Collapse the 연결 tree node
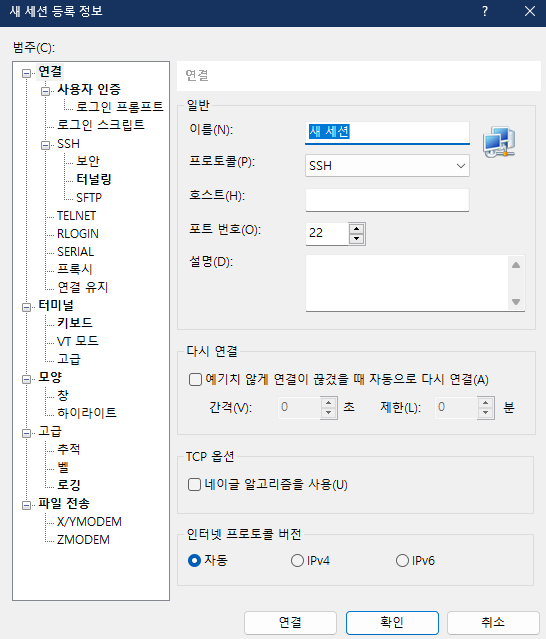This screenshot has width=546, height=639. [26, 73]
